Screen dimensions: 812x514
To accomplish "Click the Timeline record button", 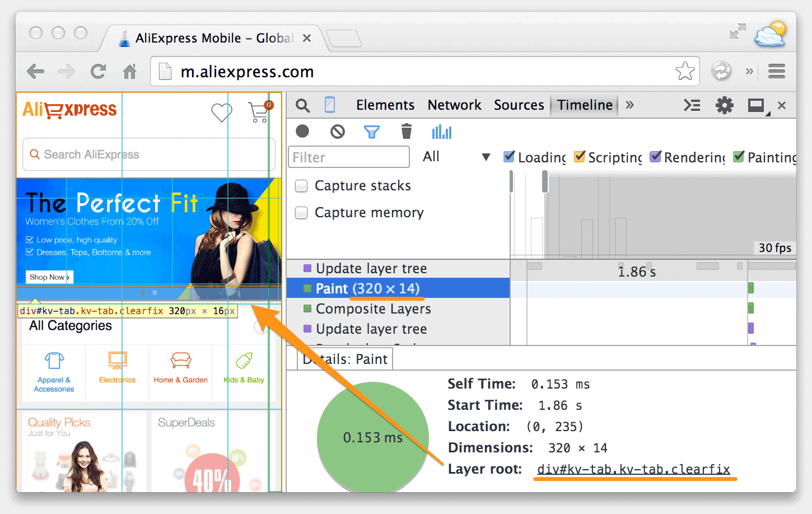I will click(x=302, y=131).
